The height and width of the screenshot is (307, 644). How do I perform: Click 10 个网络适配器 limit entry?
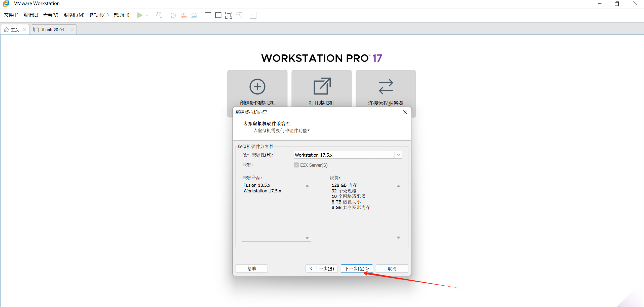pos(348,196)
